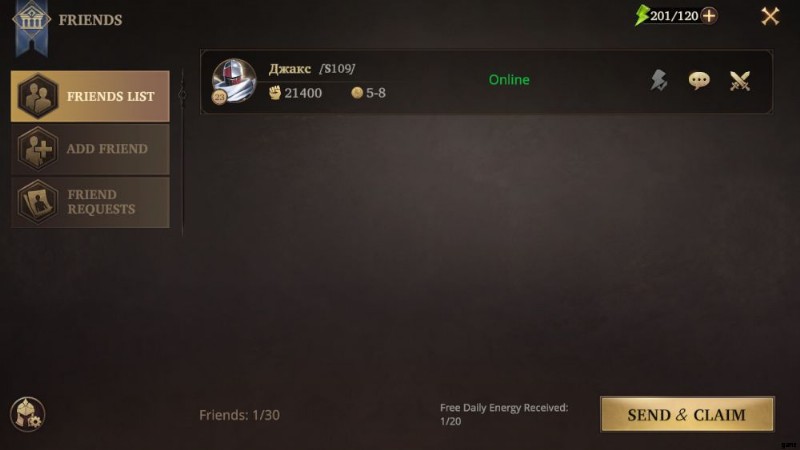Open the Friend Requests tab
Viewport: 800px width, 450px height.
[x=90, y=202]
